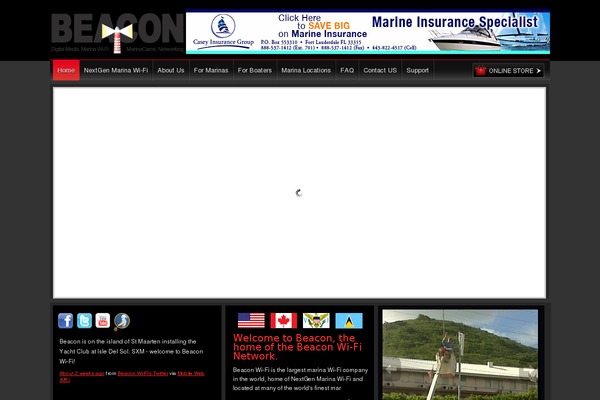
Task: Open the About Us page
Action: [171, 70]
